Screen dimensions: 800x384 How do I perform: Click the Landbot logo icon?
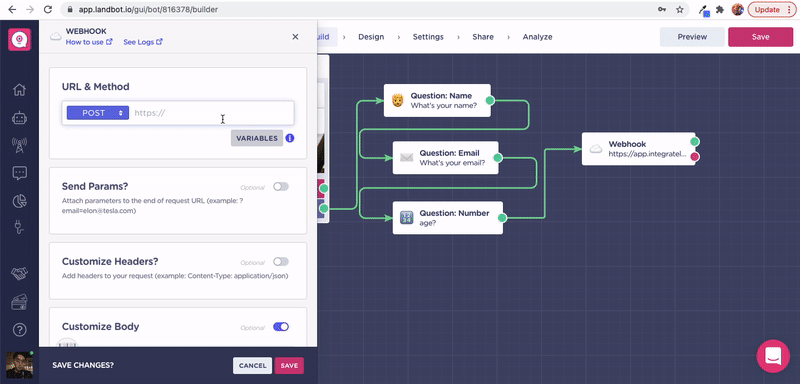(19, 40)
